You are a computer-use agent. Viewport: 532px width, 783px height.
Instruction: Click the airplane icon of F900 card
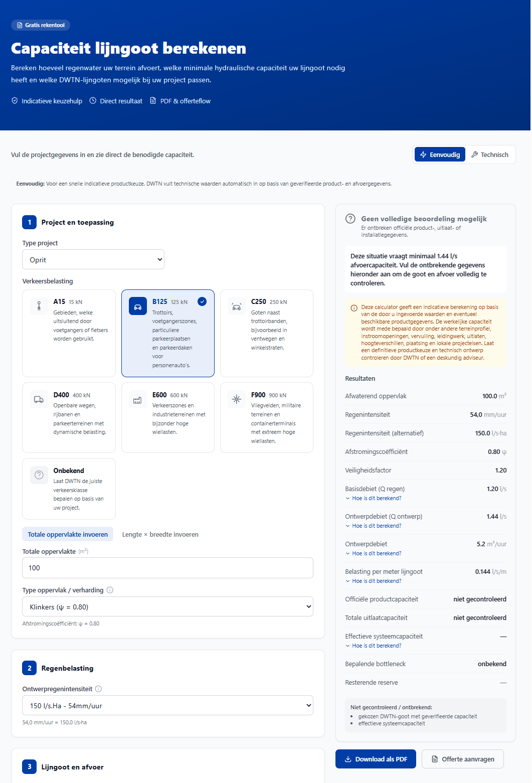[237, 399]
